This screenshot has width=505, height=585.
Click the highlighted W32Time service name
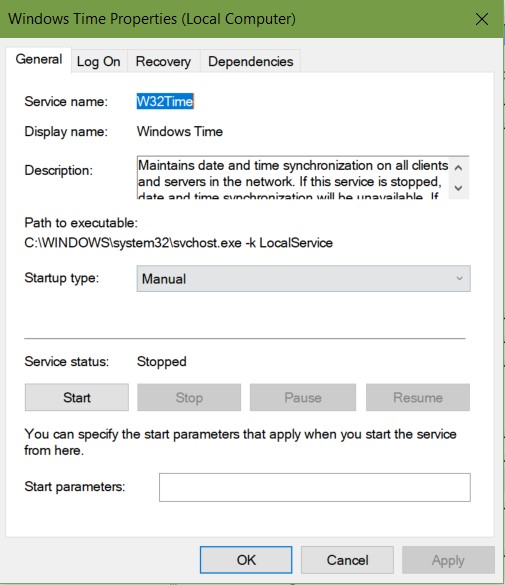(x=165, y=101)
